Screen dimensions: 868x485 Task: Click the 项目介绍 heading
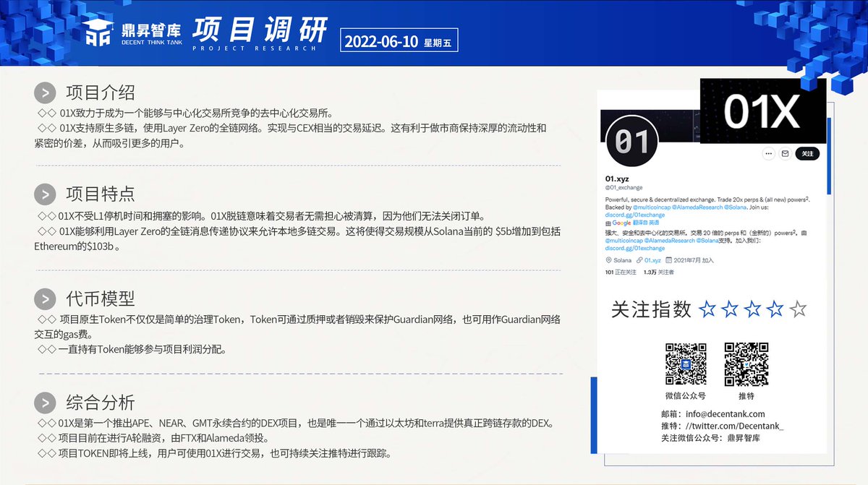pos(101,93)
